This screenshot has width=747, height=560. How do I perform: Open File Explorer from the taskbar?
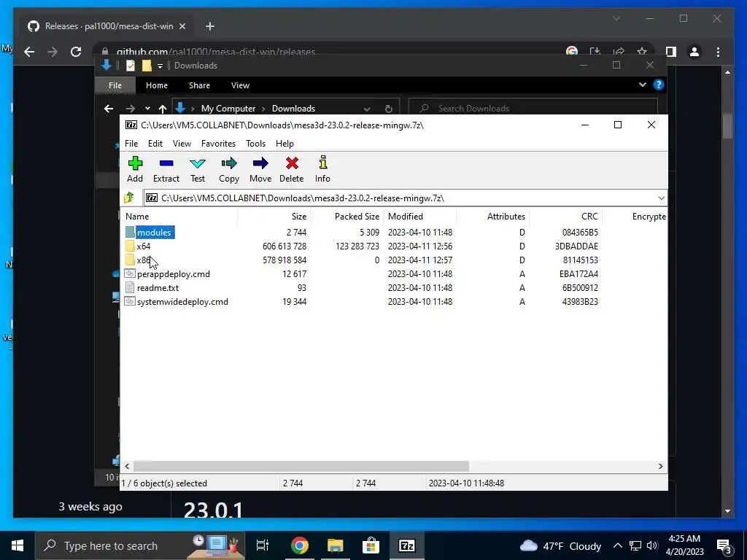[336, 545]
